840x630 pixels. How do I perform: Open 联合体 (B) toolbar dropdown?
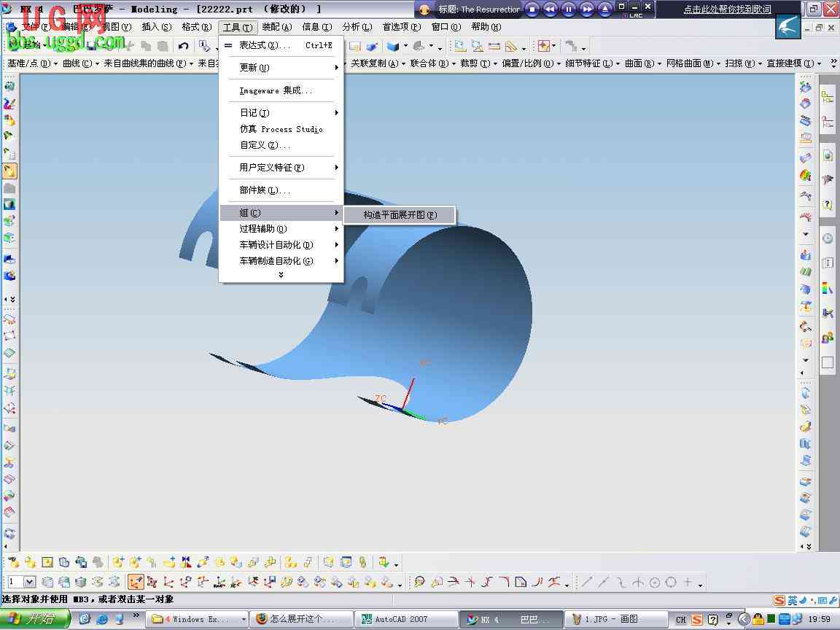[433, 63]
